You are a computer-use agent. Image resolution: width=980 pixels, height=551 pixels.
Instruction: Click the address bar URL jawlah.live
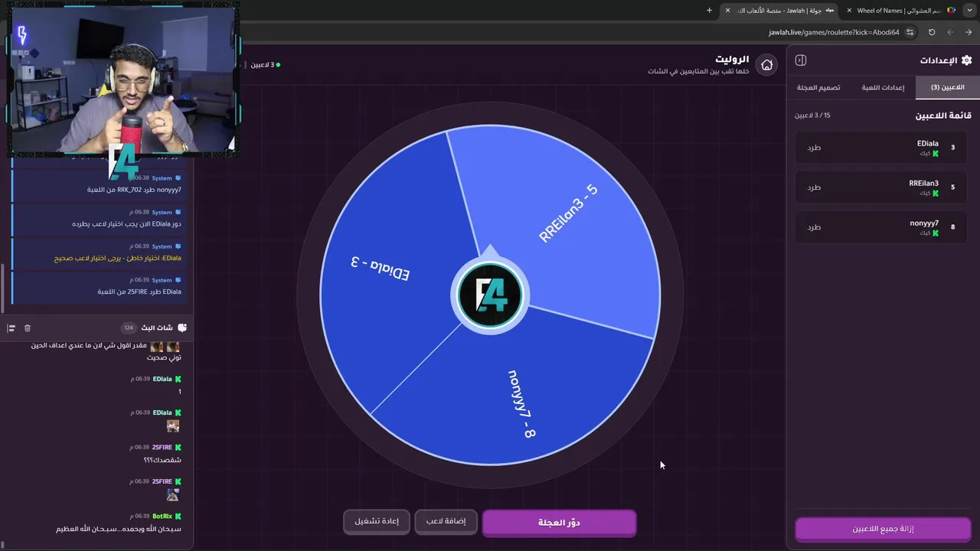(834, 32)
